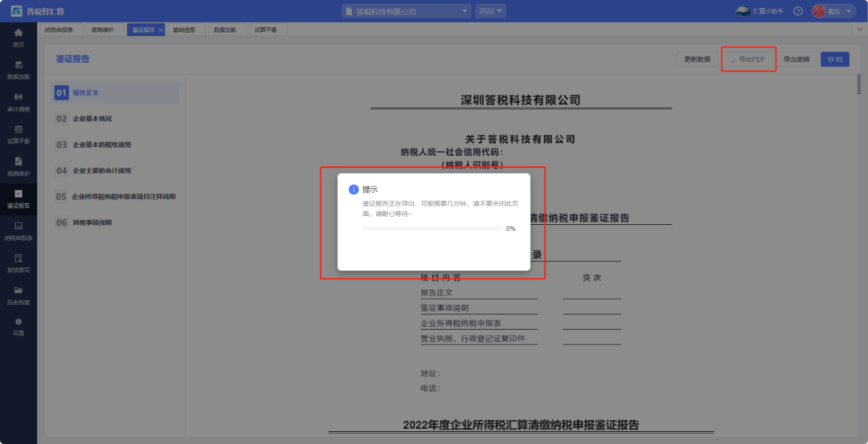Go to 首页 home in sidebar
The height and width of the screenshot is (444, 868).
(18, 38)
